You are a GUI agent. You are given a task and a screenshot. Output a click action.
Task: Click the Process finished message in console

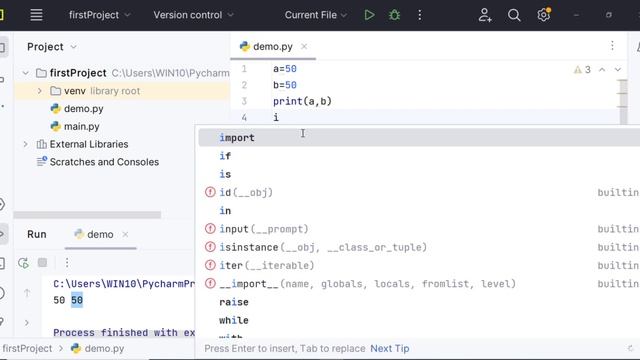(x=124, y=332)
